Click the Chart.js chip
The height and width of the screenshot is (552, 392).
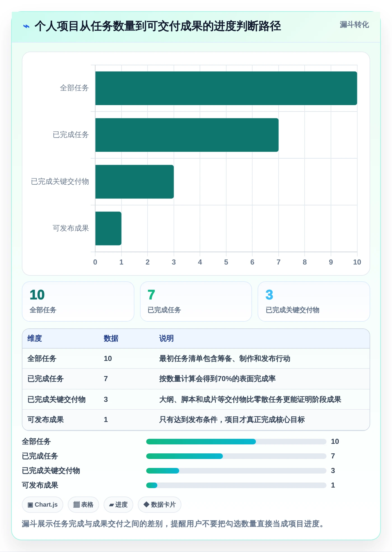[x=43, y=505]
